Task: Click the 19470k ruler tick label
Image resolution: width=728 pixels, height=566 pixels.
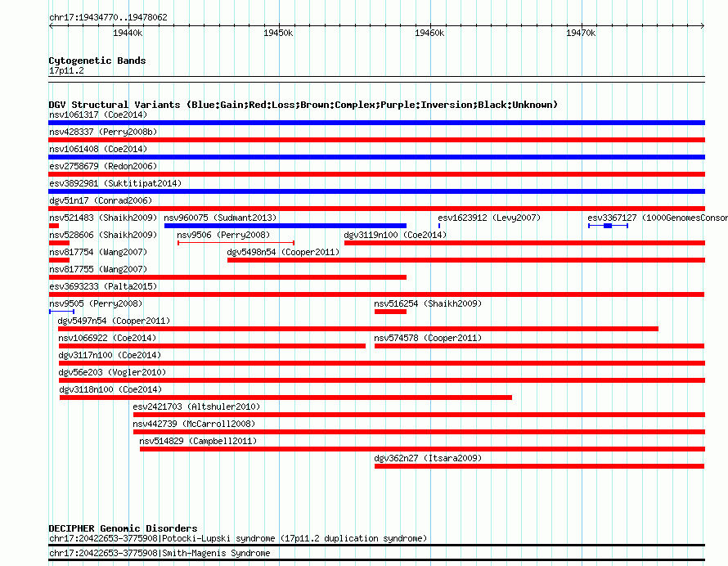Action: pos(581,33)
